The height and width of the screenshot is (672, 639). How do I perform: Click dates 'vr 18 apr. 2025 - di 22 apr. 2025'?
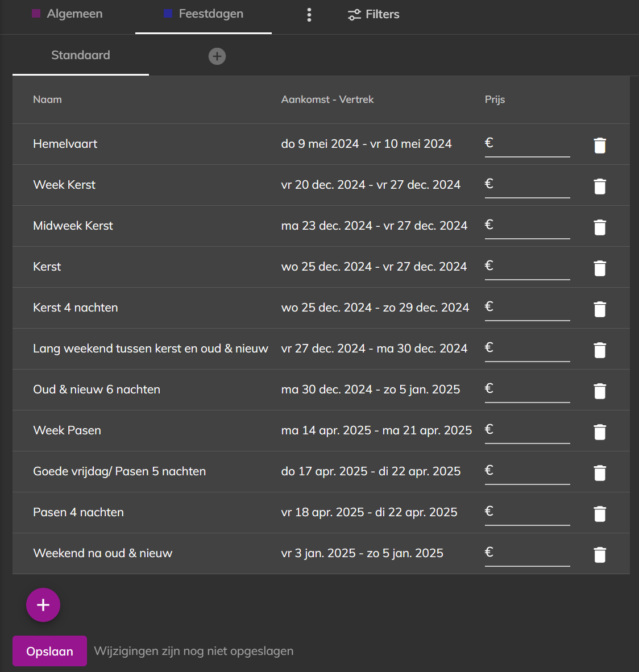(x=369, y=512)
